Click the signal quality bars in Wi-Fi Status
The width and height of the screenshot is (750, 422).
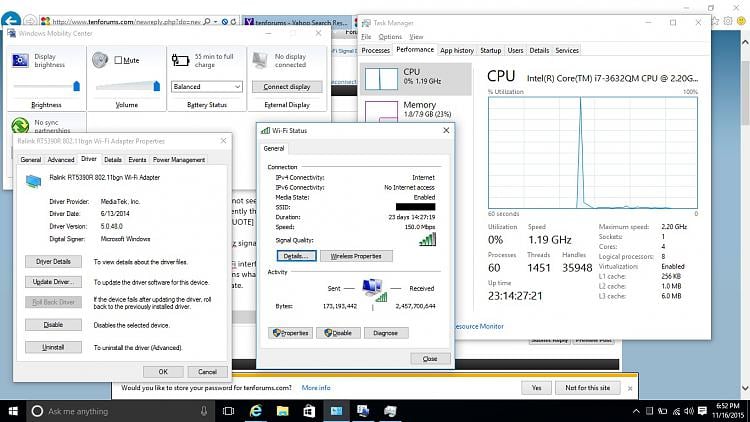click(x=427, y=239)
